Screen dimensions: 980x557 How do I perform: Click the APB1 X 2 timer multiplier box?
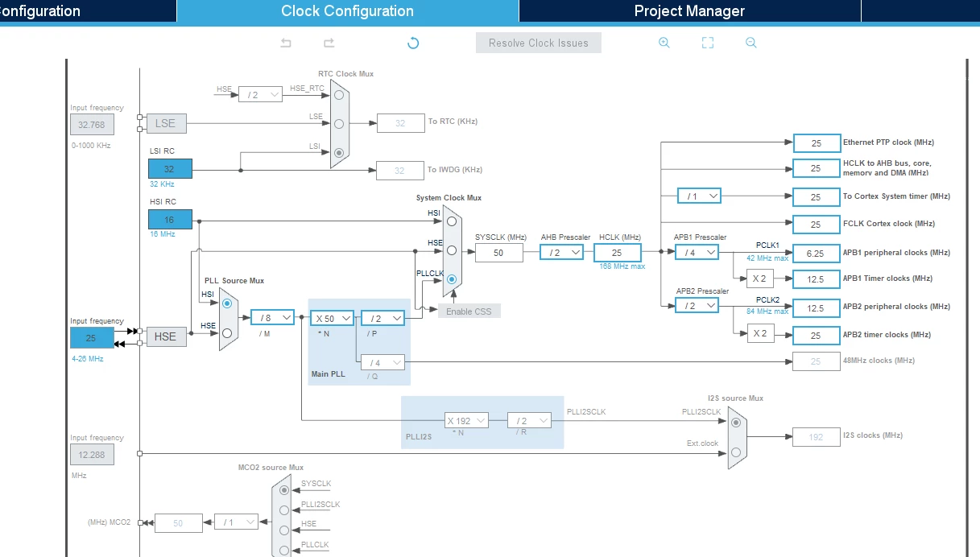[760, 279]
